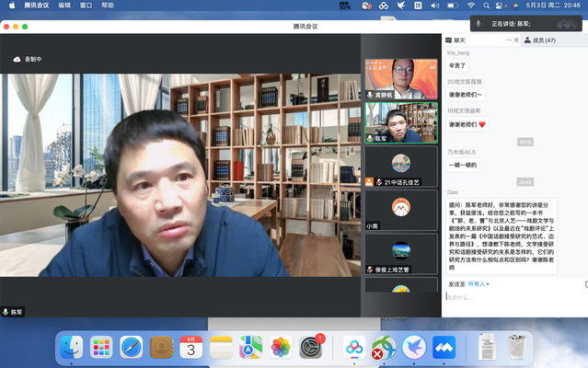Open the 腾讯会议 app menu
This screenshot has width=588, height=368.
(37, 6)
